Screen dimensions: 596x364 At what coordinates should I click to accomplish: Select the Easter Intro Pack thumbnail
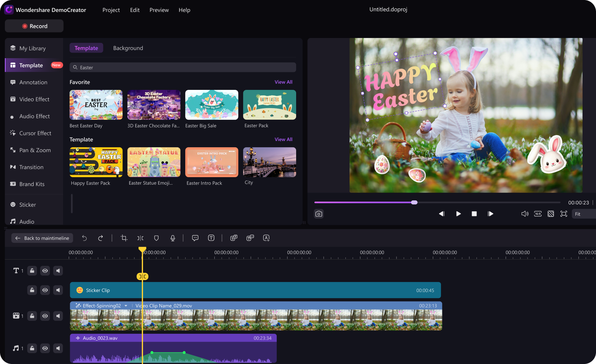pos(212,162)
